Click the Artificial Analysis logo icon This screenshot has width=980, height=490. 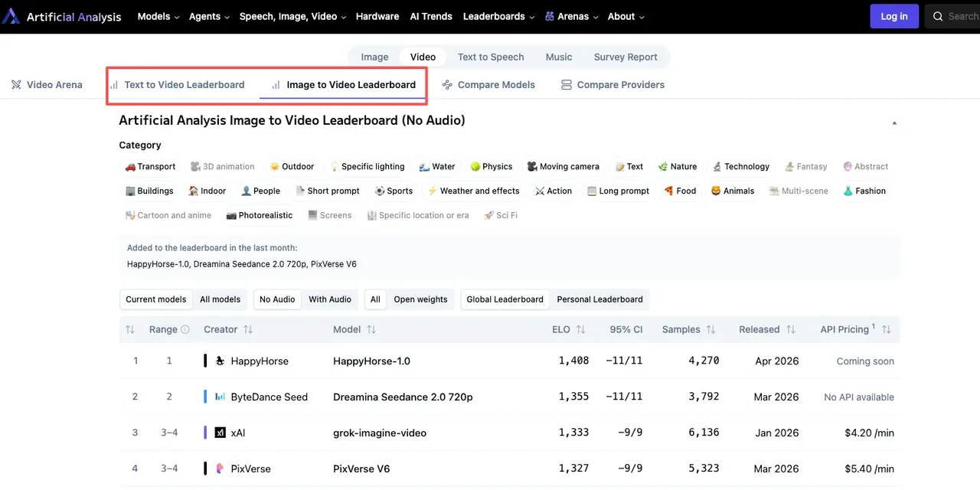[x=11, y=17]
